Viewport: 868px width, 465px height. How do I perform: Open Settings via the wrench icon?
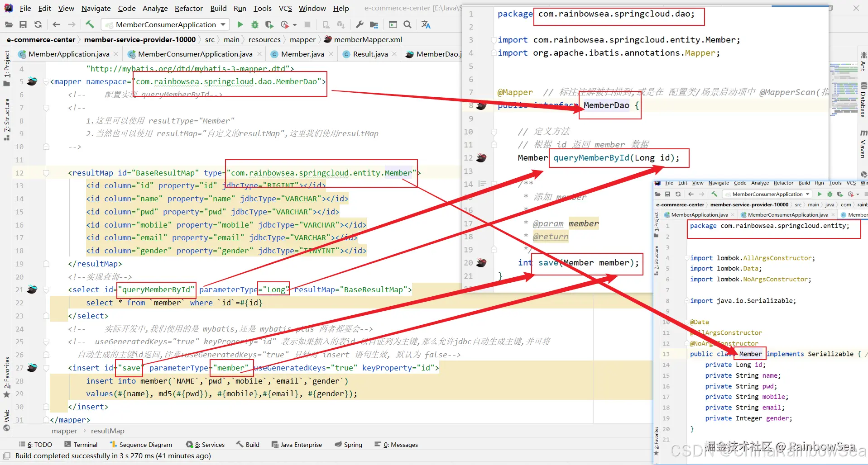point(360,24)
